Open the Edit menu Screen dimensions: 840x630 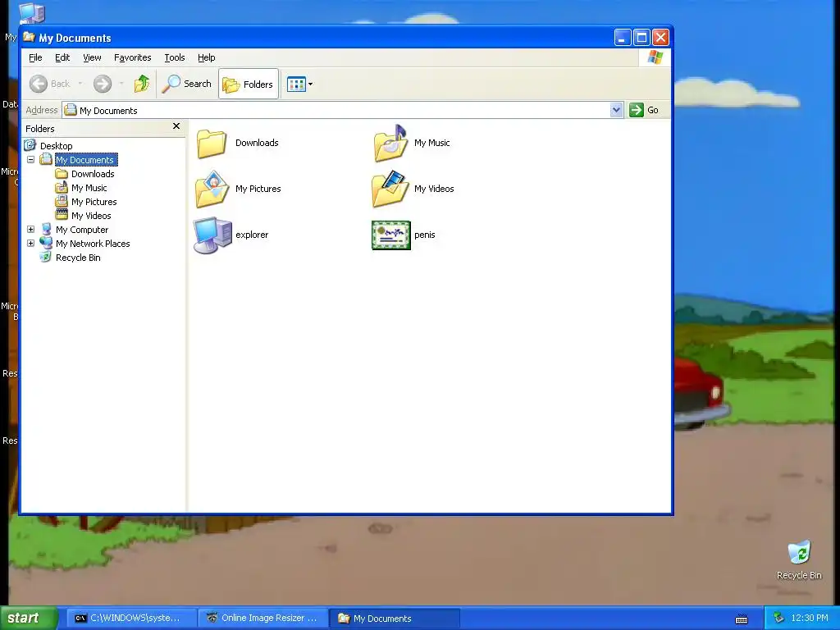tap(62, 57)
